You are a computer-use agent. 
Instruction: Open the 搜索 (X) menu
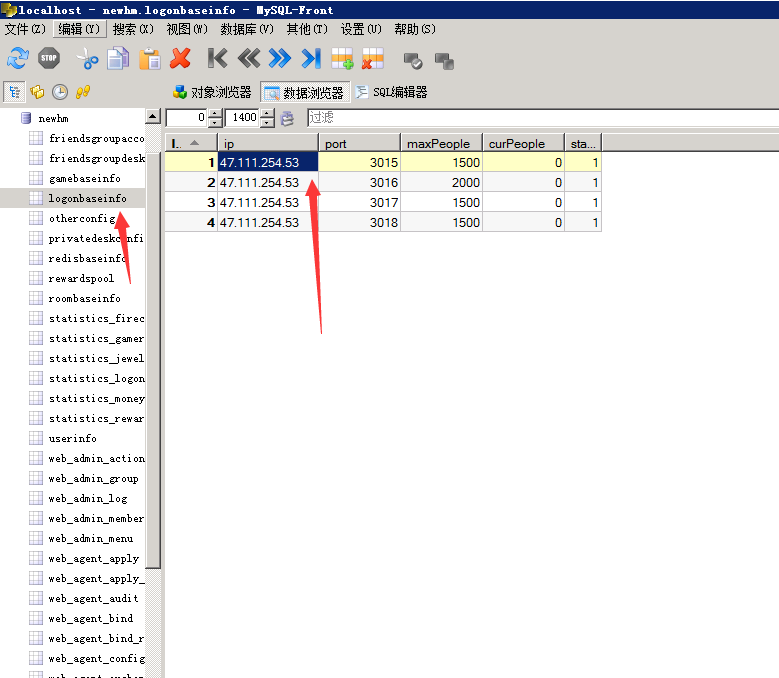tap(133, 29)
